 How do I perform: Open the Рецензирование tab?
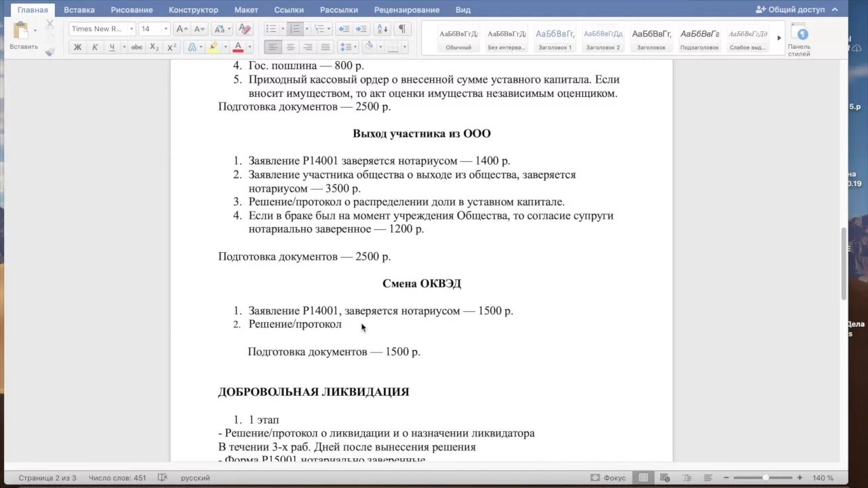pyautogui.click(x=408, y=10)
